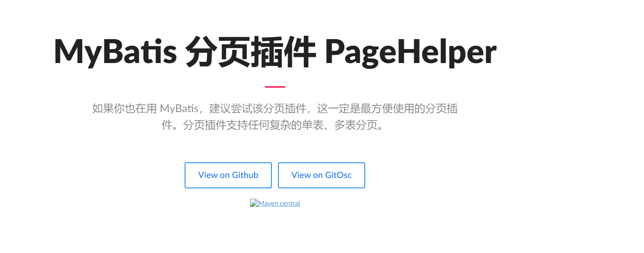Image resolution: width=644 pixels, height=253 pixels.
Task: Open the View on GitOsc button
Action: (x=322, y=175)
